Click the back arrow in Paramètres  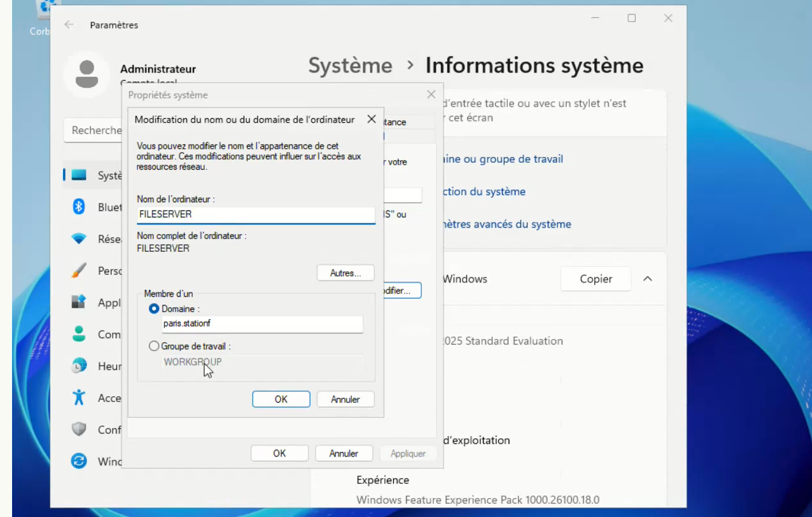(x=69, y=25)
